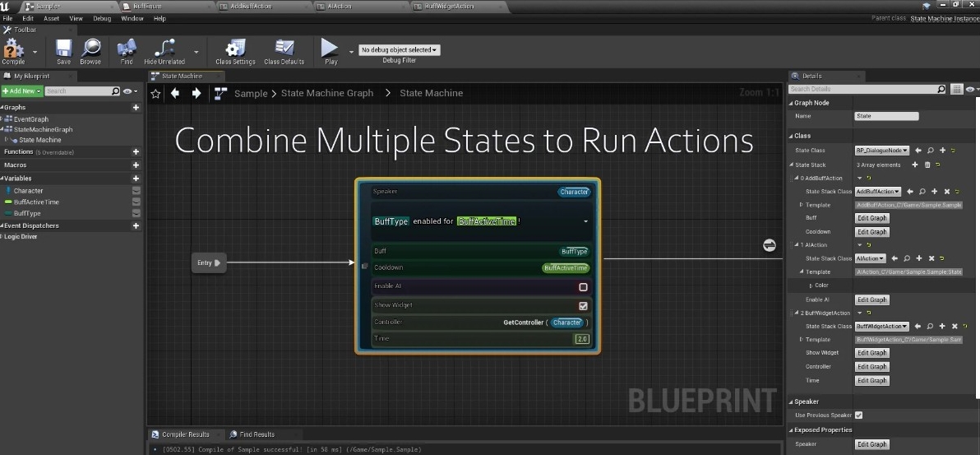Open Class Settings from the toolbar
This screenshot has height=455, width=980.
235,49
